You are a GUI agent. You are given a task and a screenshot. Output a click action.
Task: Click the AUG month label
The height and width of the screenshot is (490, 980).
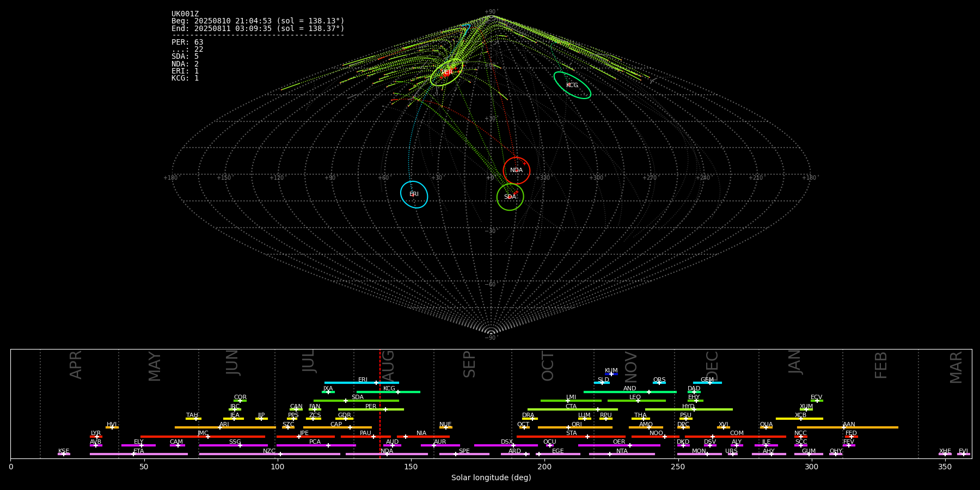coord(388,366)
